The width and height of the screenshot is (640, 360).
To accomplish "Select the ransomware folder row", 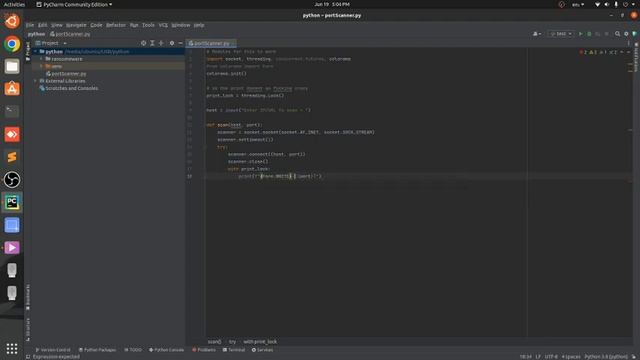I will (x=109, y=59).
